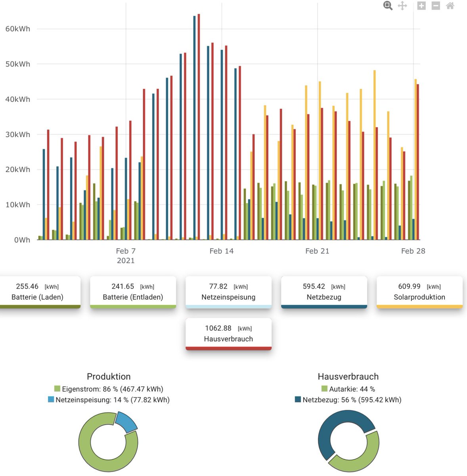This screenshot has height=476, width=467.
Task: Click the 0Wh y-axis label
Action: [x=22, y=240]
